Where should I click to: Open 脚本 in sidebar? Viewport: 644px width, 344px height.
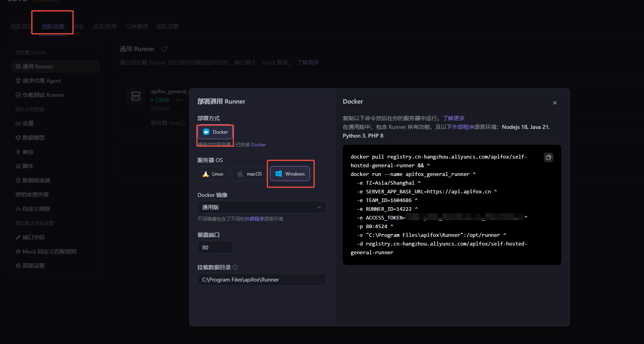56,166
